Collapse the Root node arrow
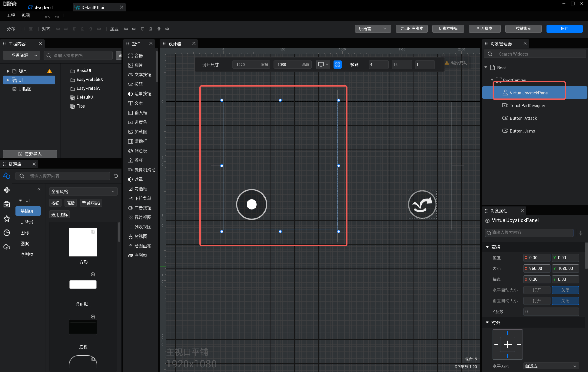The image size is (588, 372). [x=486, y=67]
